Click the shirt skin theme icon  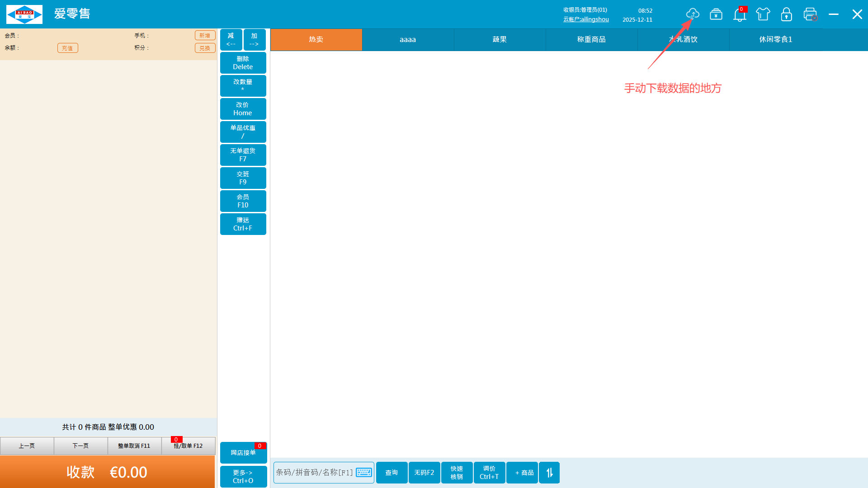[763, 14]
